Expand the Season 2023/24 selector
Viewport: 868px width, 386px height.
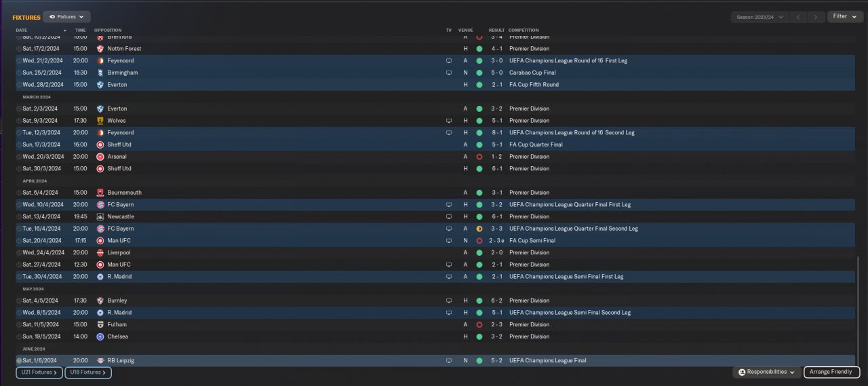(759, 17)
